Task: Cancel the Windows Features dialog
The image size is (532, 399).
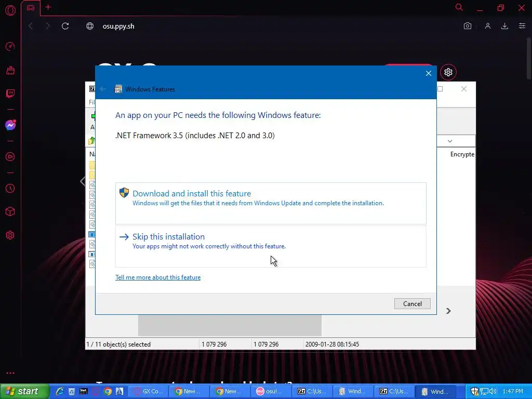Action: pyautogui.click(x=412, y=303)
